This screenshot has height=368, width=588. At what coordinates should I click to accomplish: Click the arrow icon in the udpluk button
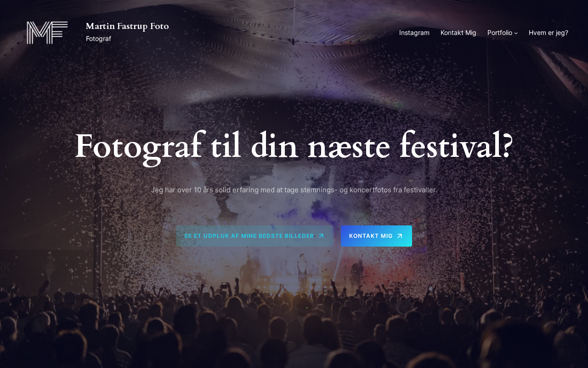(321, 236)
